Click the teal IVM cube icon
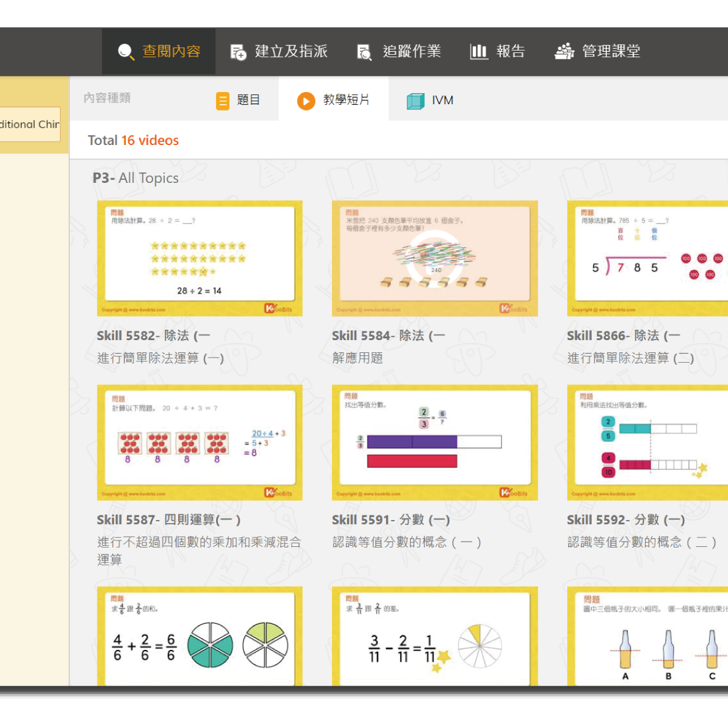 415,101
